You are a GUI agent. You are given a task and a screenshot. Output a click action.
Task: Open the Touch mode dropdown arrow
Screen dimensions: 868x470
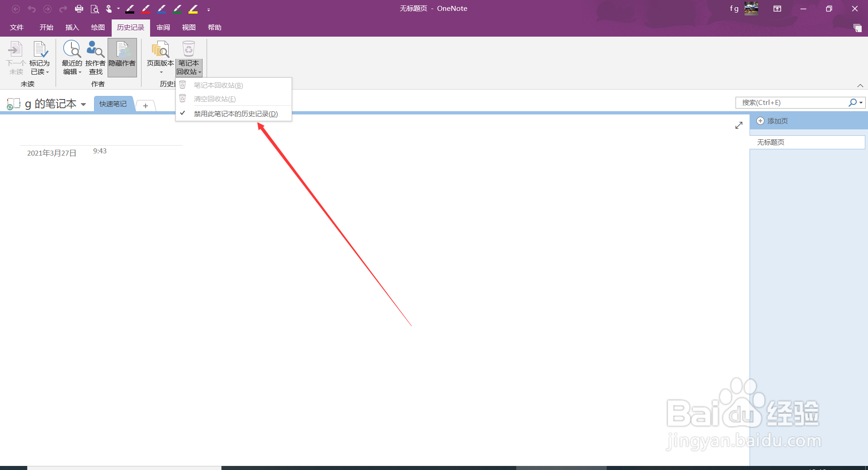[118, 9]
